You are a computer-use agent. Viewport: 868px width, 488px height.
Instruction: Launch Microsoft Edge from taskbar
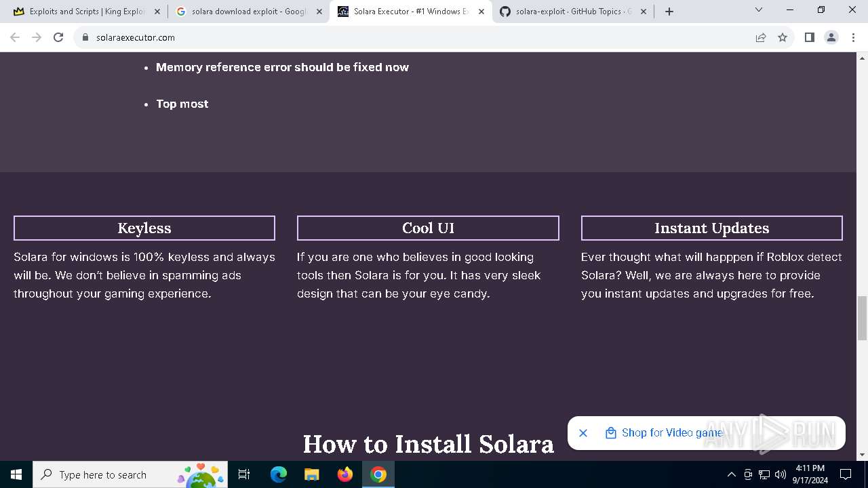click(279, 474)
